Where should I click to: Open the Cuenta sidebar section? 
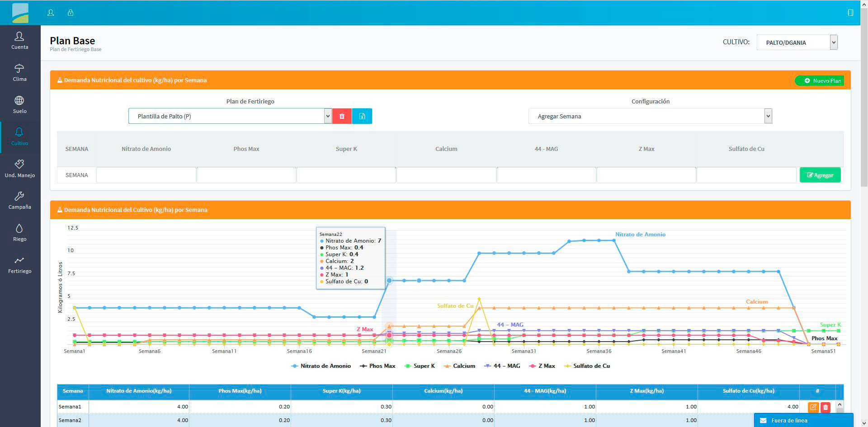coord(19,40)
